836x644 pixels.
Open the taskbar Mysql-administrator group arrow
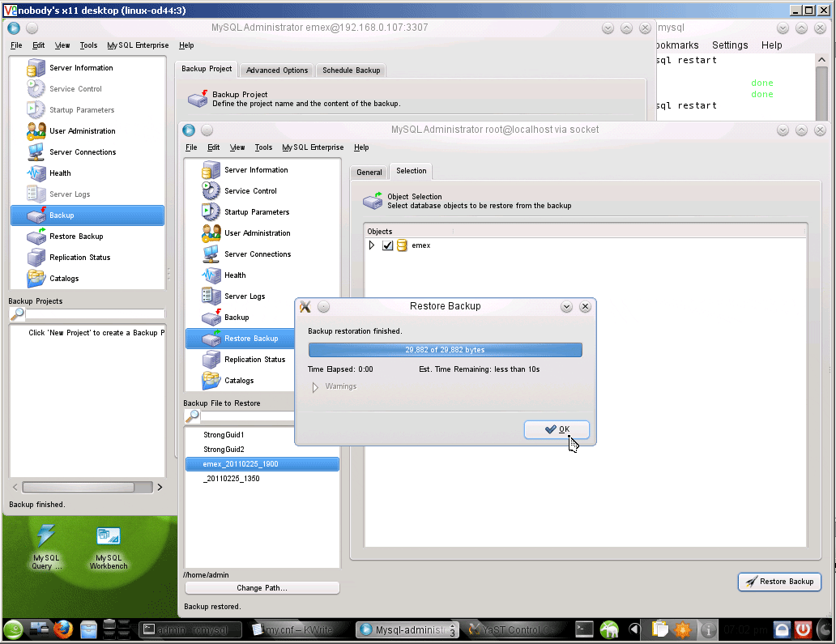click(x=452, y=629)
